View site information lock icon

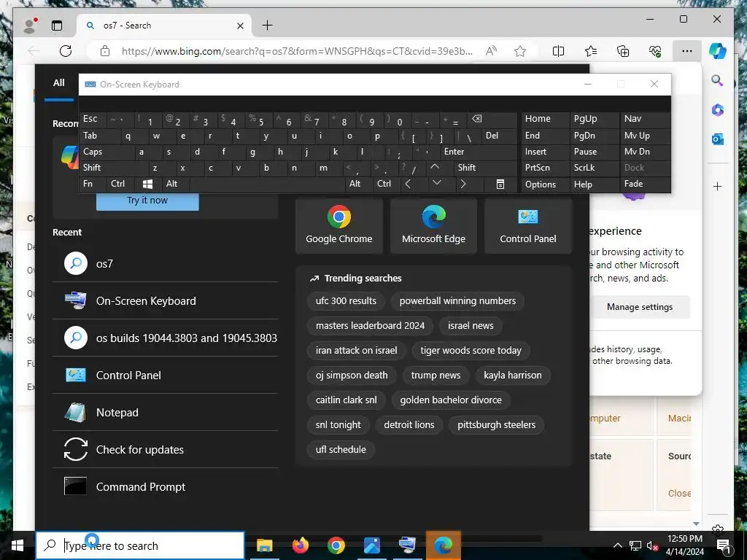pos(105,51)
